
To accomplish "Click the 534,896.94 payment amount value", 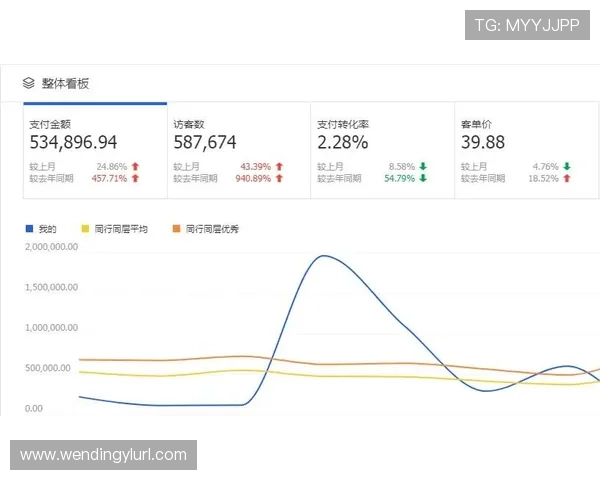I will (x=73, y=142).
